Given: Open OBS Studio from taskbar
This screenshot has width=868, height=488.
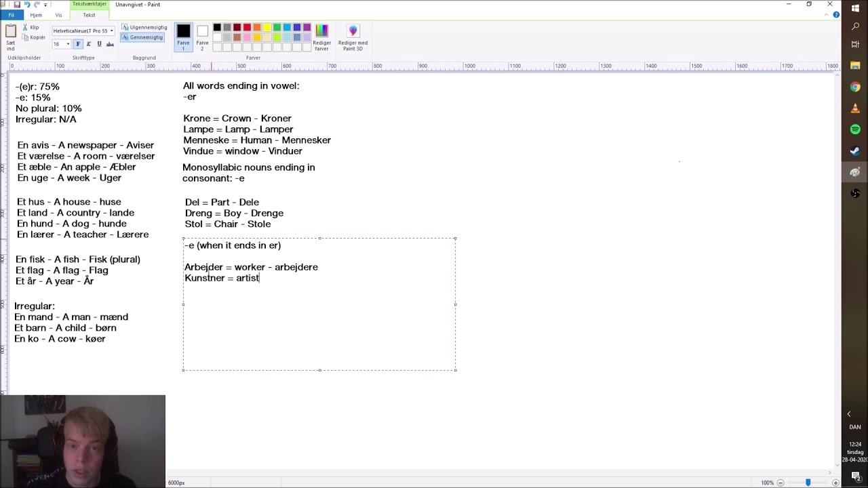Looking at the screenshot, I should (855, 194).
